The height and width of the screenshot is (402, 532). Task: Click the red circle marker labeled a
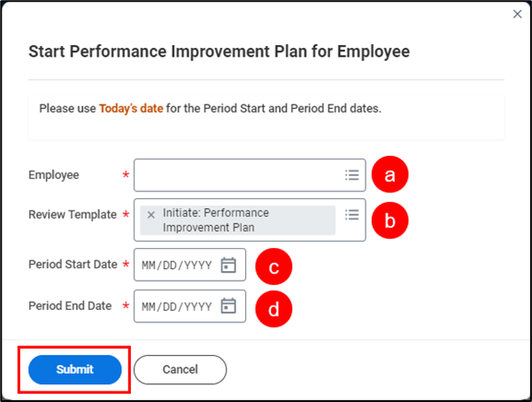pyautogui.click(x=389, y=175)
